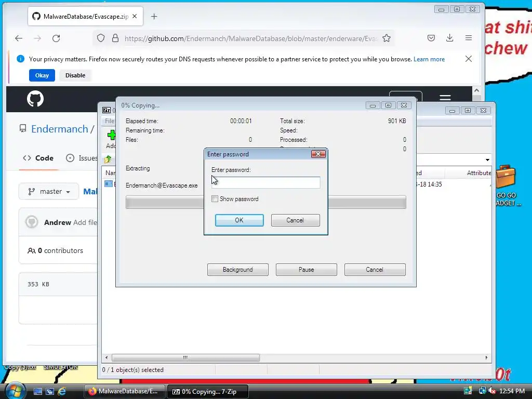Close the MalwareDatabase/Evascape.zip tab
Screen dimensions: 532x399
(135, 16)
